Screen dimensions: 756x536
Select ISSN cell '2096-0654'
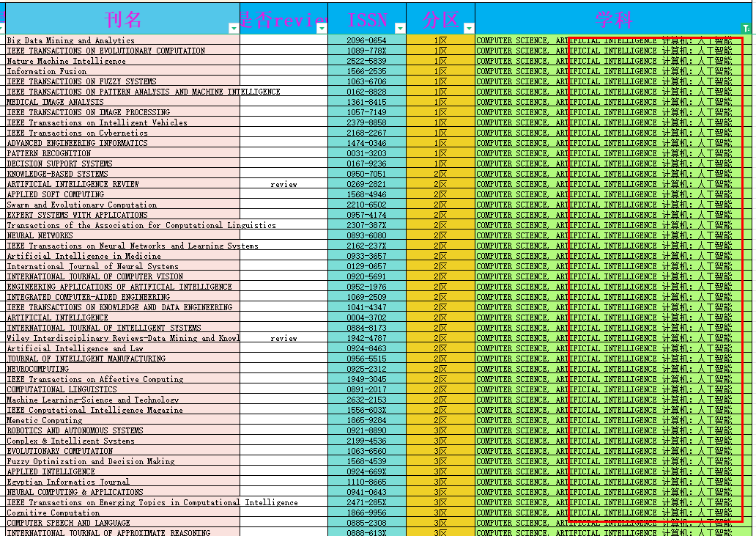pyautogui.click(x=367, y=40)
